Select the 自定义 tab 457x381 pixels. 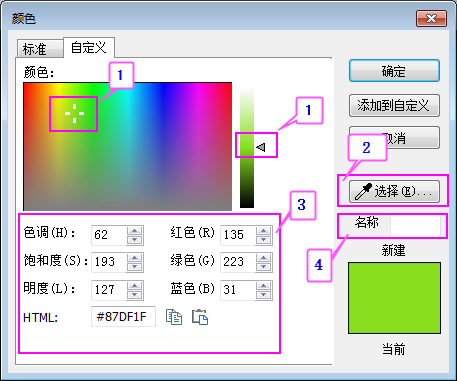(x=89, y=48)
